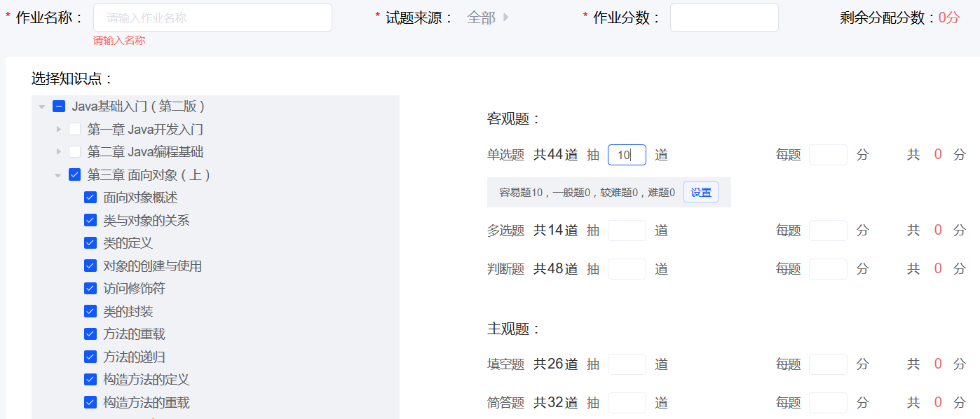Uncheck the 面向对象概述 checkbox
980x419 pixels.
(x=90, y=198)
